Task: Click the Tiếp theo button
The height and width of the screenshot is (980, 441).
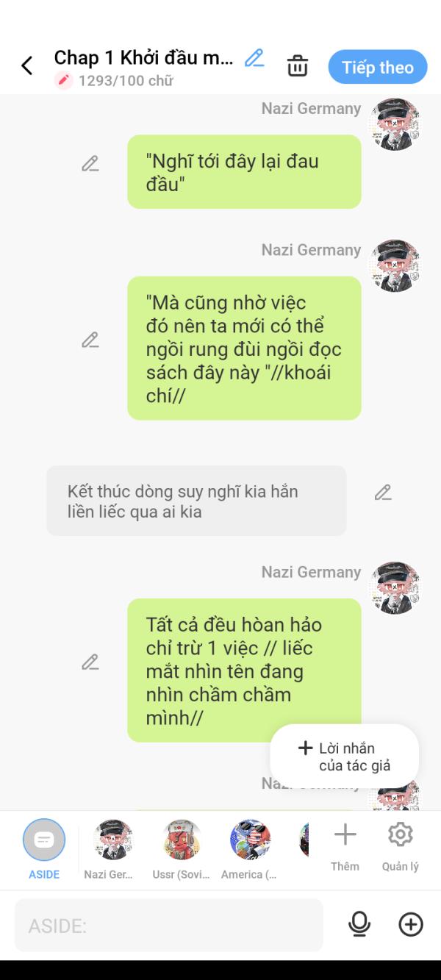Action: (378, 68)
